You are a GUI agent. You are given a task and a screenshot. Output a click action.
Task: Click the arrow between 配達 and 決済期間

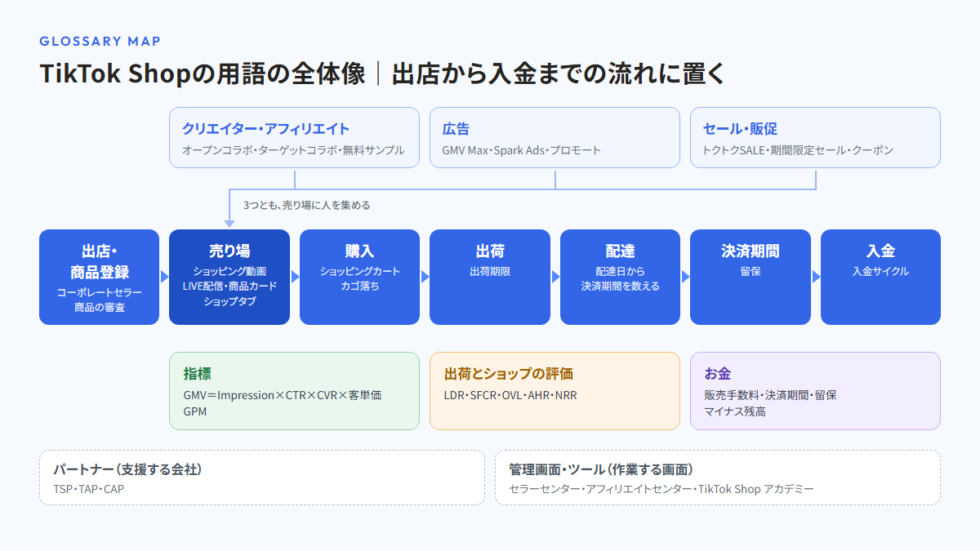(685, 277)
